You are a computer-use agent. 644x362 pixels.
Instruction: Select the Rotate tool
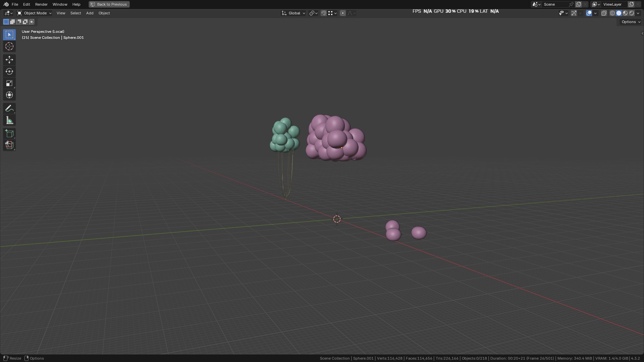9,71
